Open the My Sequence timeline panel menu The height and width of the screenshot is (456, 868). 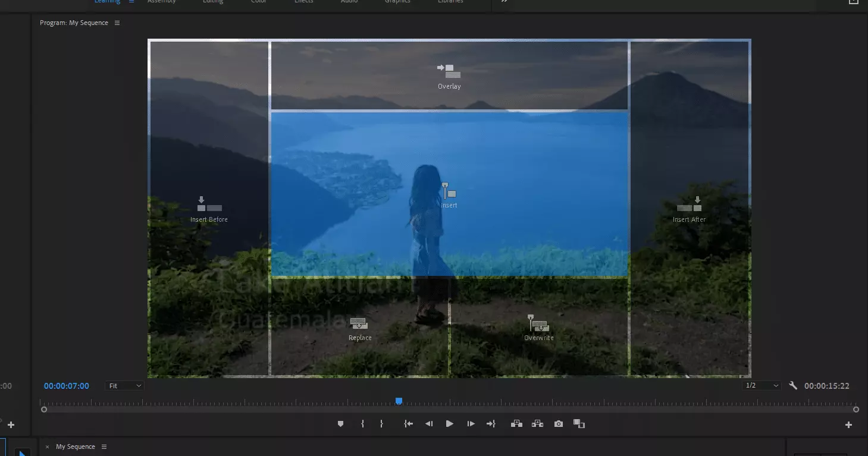pos(104,446)
